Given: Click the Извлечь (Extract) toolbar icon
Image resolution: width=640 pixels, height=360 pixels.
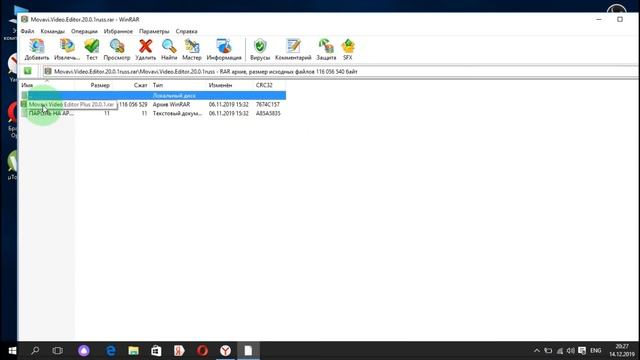Looking at the screenshot, I should (x=67, y=49).
